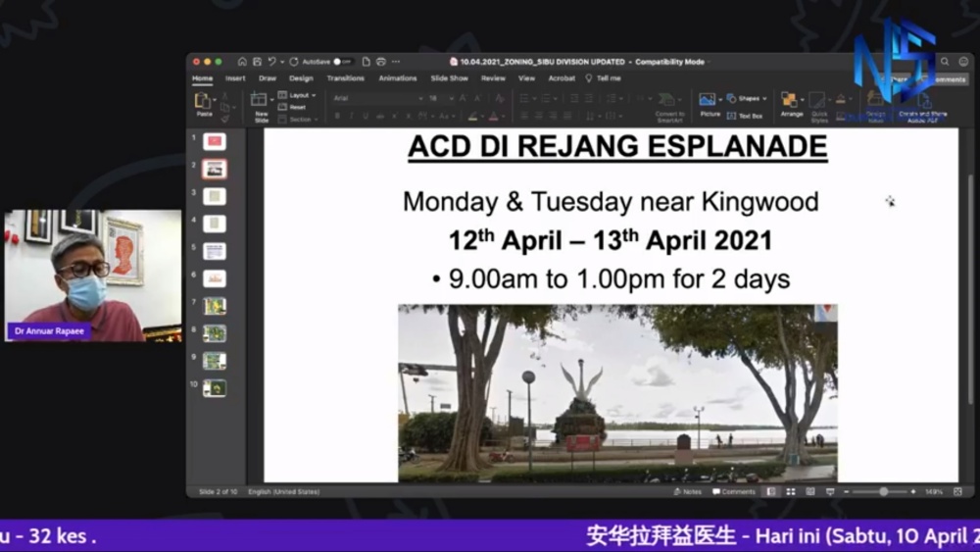Viewport: 980px width, 552px height.
Task: Toggle Underline formatting
Action: click(x=366, y=116)
